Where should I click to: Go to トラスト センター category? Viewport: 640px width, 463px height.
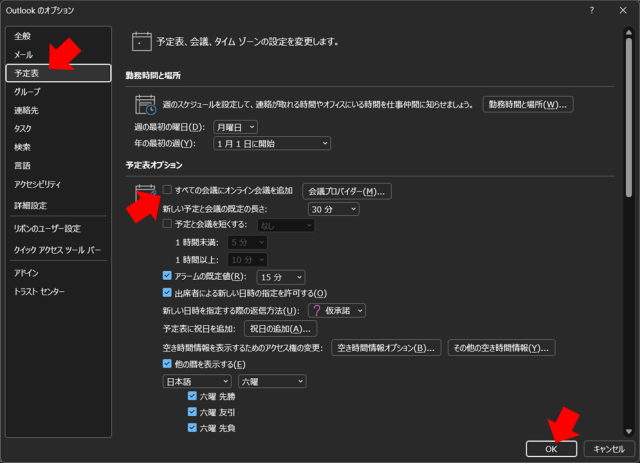coord(40,291)
